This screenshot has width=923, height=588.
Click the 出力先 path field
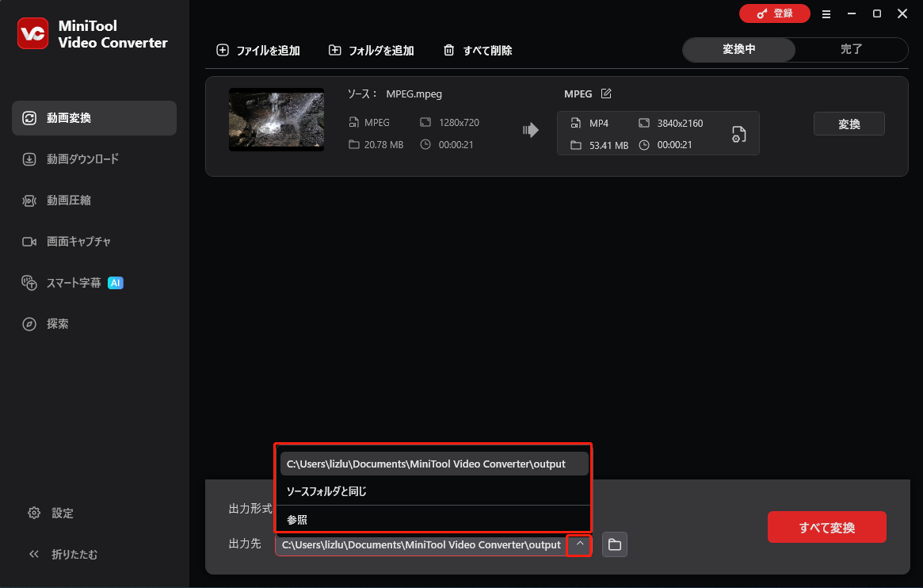coord(421,545)
